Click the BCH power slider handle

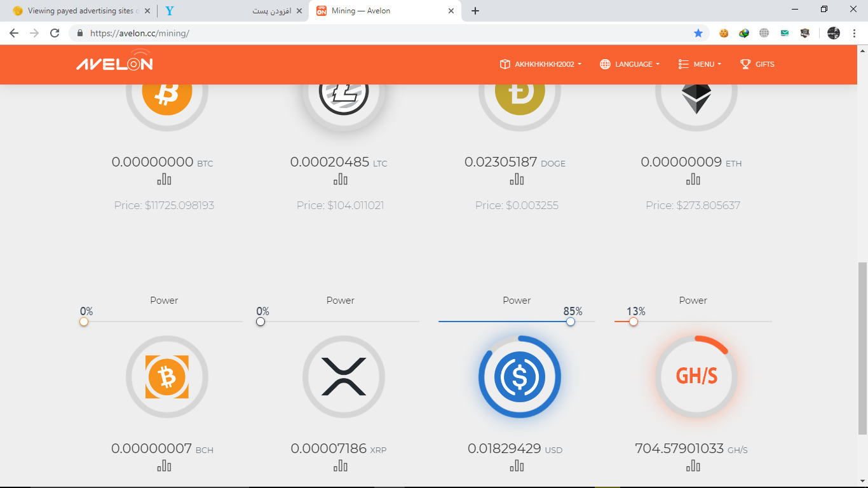[x=84, y=322]
